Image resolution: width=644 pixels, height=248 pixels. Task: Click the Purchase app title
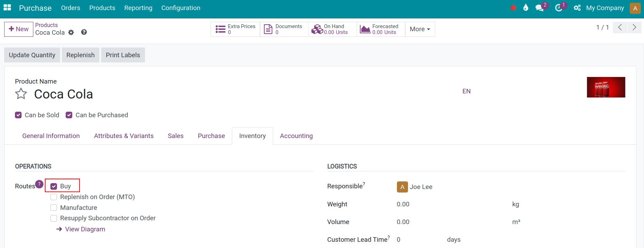pos(35,8)
